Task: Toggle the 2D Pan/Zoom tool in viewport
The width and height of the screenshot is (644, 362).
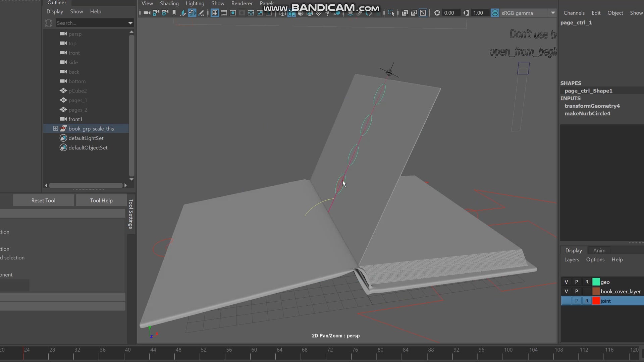Action: pos(192,13)
